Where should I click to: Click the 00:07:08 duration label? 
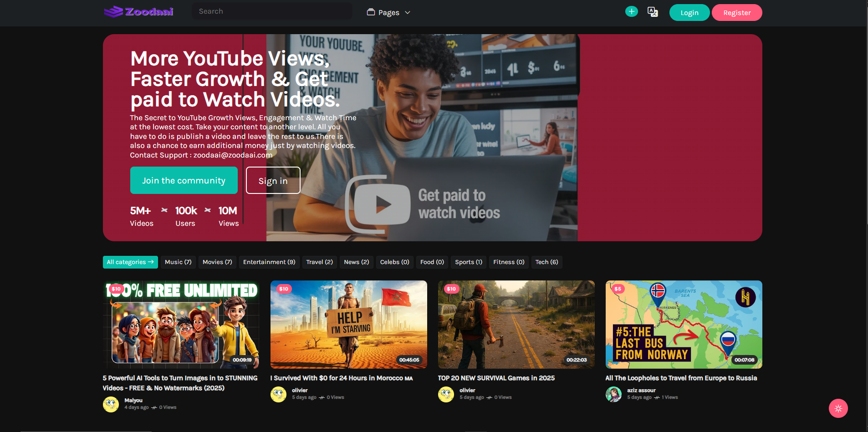(744, 360)
